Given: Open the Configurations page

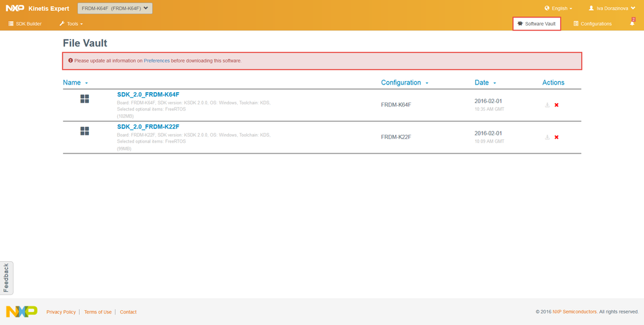Looking at the screenshot, I should pyautogui.click(x=592, y=24).
